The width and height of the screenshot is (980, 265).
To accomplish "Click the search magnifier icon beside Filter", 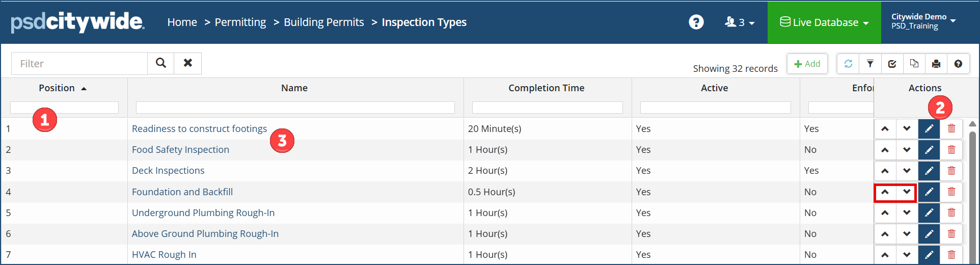I will pyautogui.click(x=161, y=63).
